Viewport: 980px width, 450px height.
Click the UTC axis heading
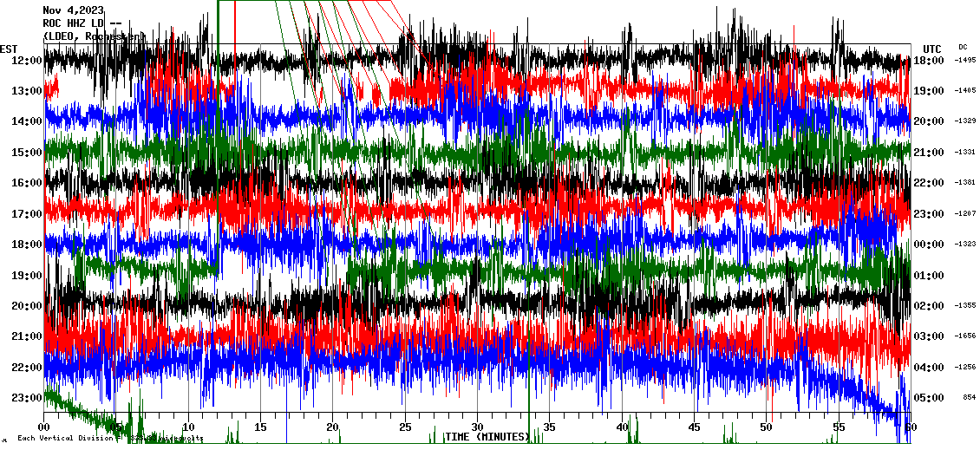(931, 49)
